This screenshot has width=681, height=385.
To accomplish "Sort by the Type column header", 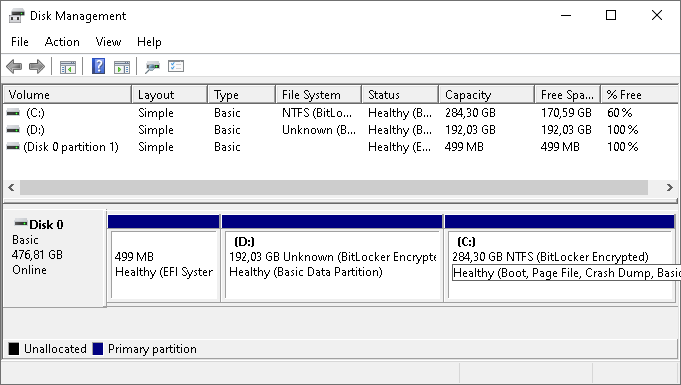I will tap(241, 95).
